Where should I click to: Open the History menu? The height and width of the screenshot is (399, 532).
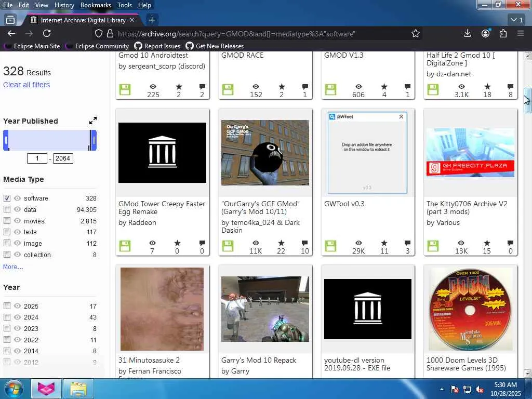pos(64,5)
